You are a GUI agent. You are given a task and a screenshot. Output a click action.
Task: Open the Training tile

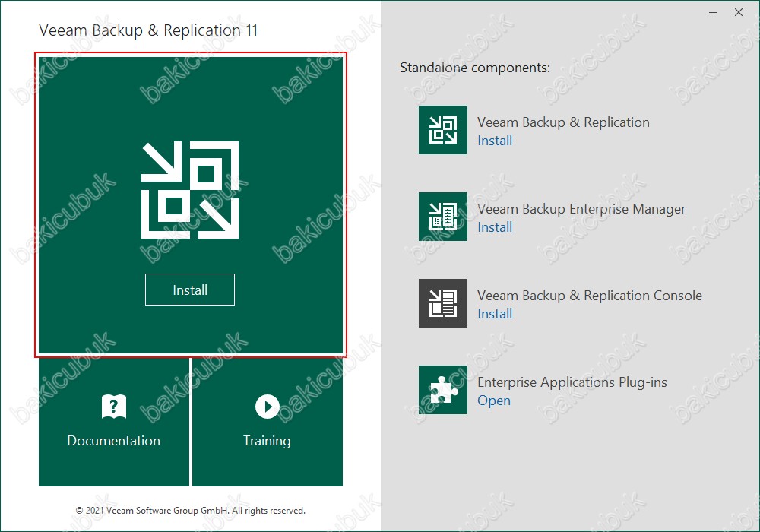pyautogui.click(x=268, y=422)
